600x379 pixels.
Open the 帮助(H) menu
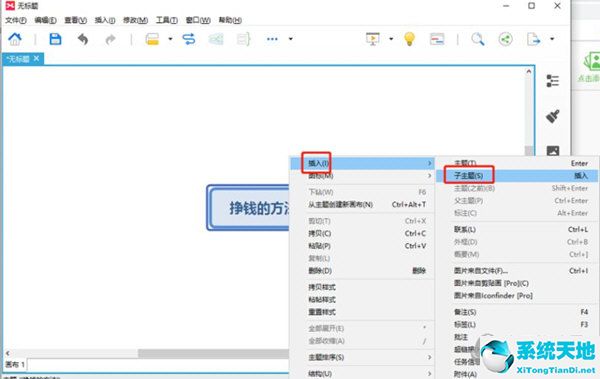[230, 20]
